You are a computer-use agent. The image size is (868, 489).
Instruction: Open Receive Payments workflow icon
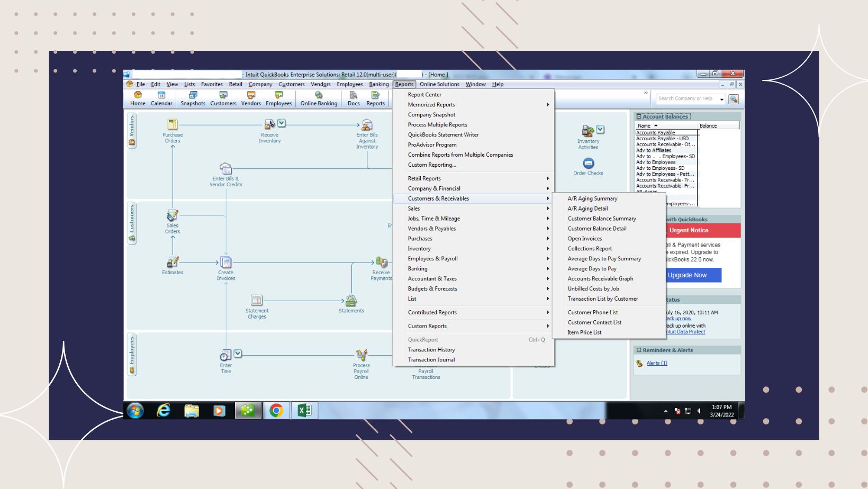click(x=381, y=262)
